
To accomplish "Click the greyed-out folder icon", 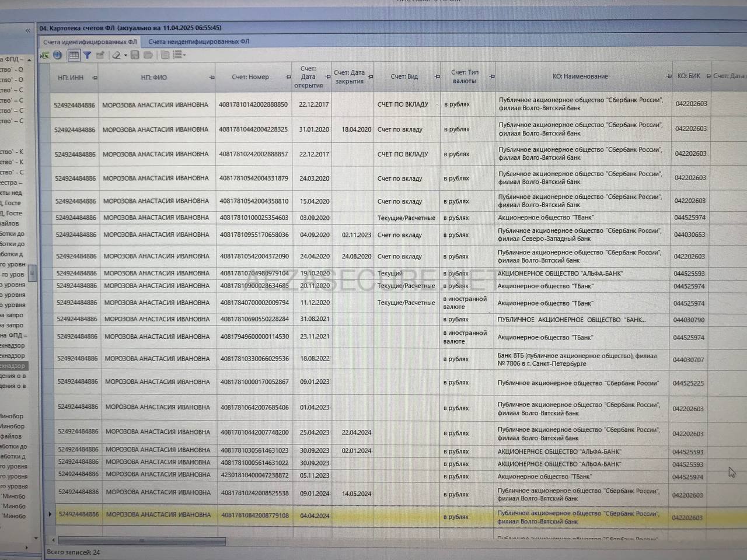I will (x=148, y=55).
